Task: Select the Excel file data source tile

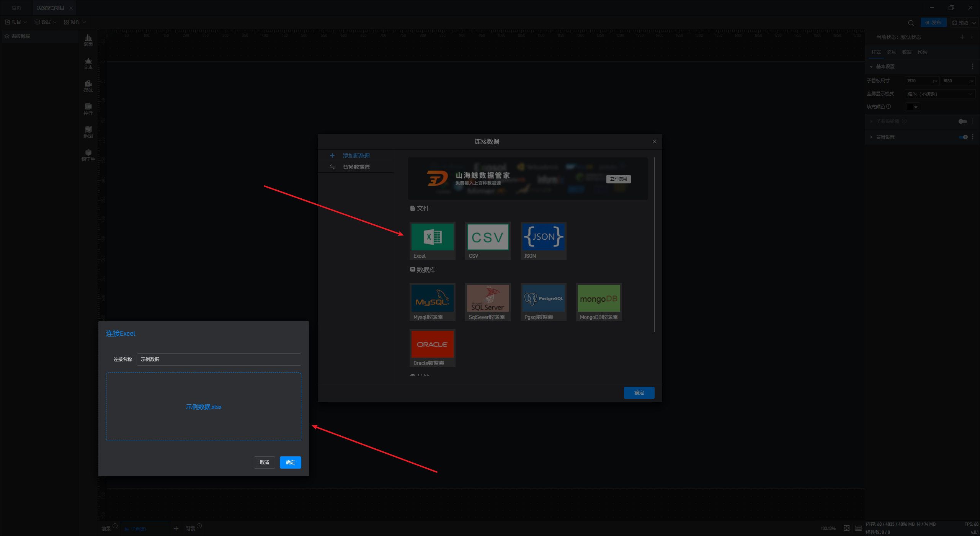Action: click(x=432, y=241)
